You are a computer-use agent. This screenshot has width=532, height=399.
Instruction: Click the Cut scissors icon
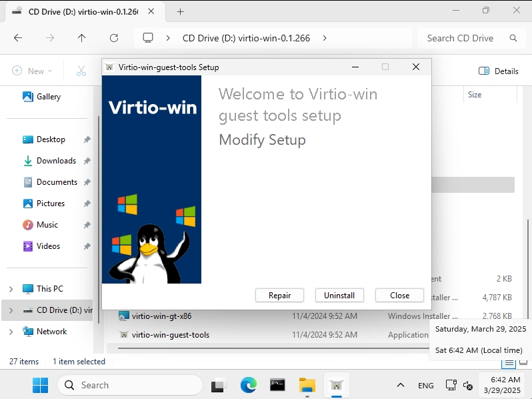(x=81, y=71)
